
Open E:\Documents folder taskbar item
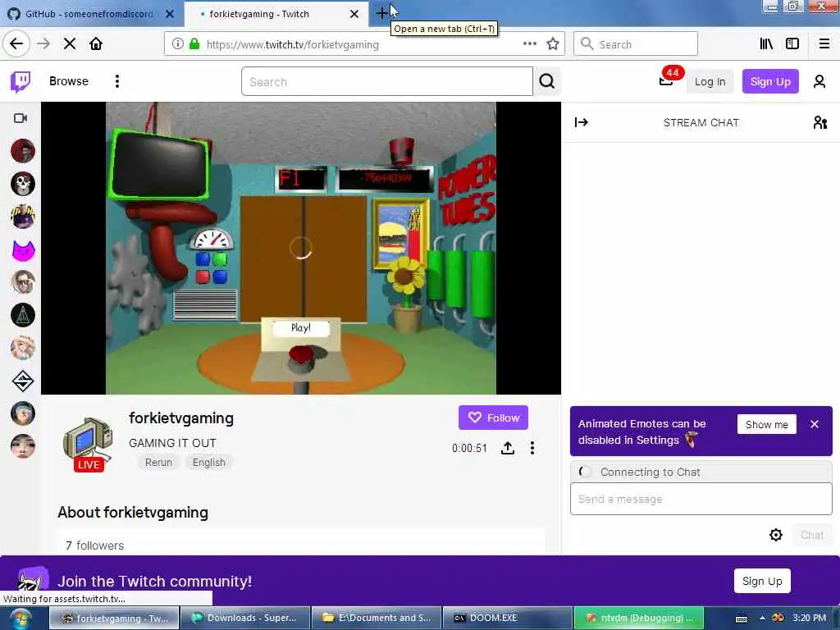pyautogui.click(x=377, y=618)
